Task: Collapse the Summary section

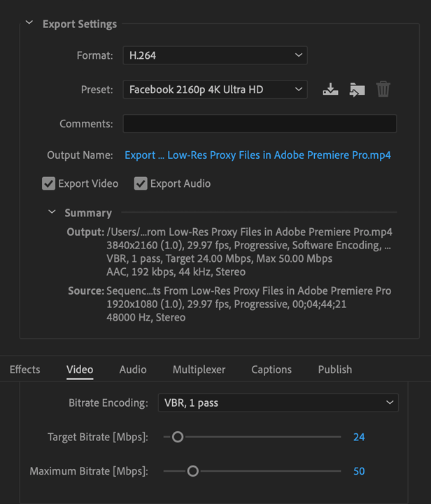Action: (x=52, y=212)
